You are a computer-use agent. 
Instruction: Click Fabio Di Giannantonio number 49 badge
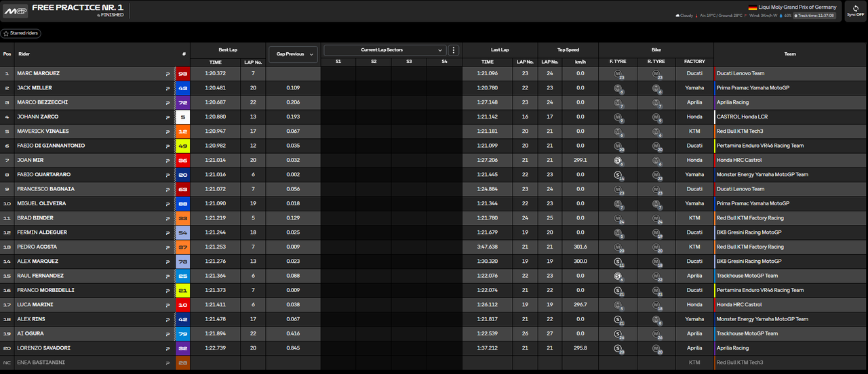[183, 146]
